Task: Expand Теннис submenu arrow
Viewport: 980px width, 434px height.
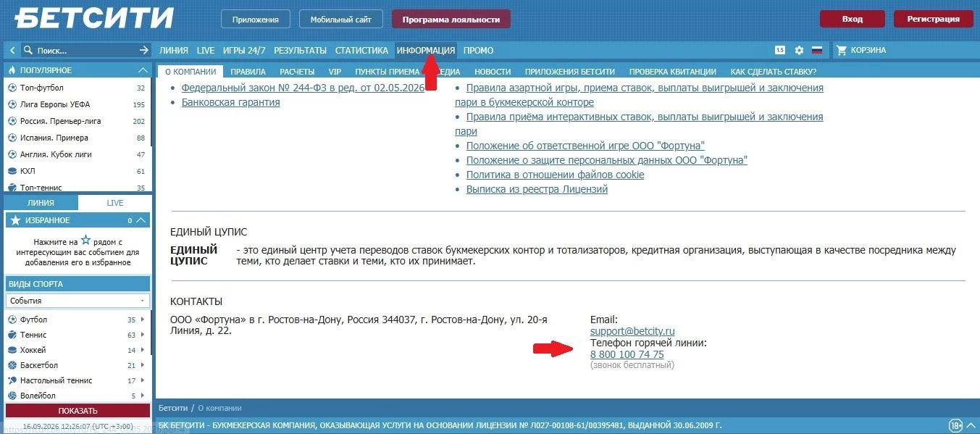Action: [143, 335]
